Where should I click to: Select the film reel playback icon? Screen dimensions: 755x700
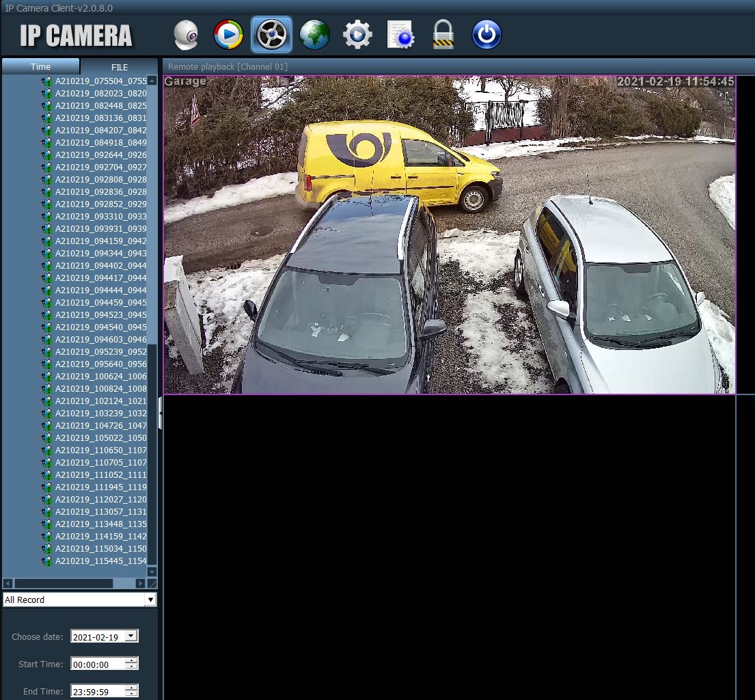[x=271, y=35]
